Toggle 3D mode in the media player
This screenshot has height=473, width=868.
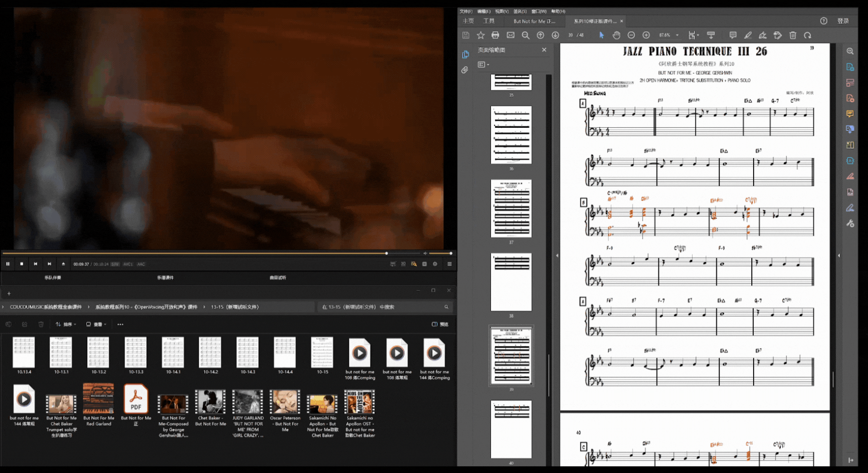(403, 264)
